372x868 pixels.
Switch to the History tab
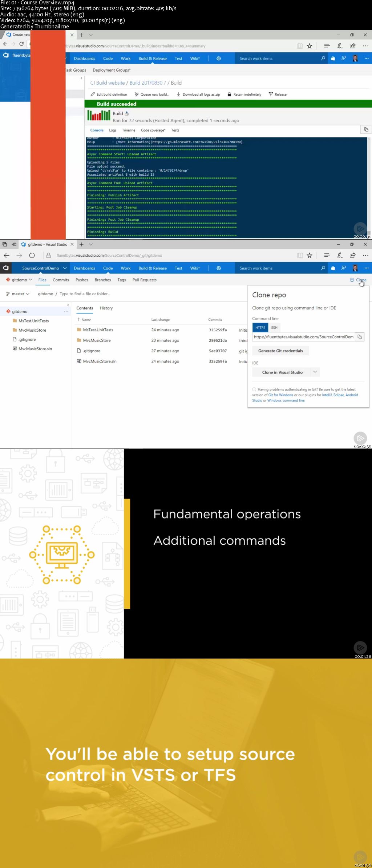[x=106, y=308]
